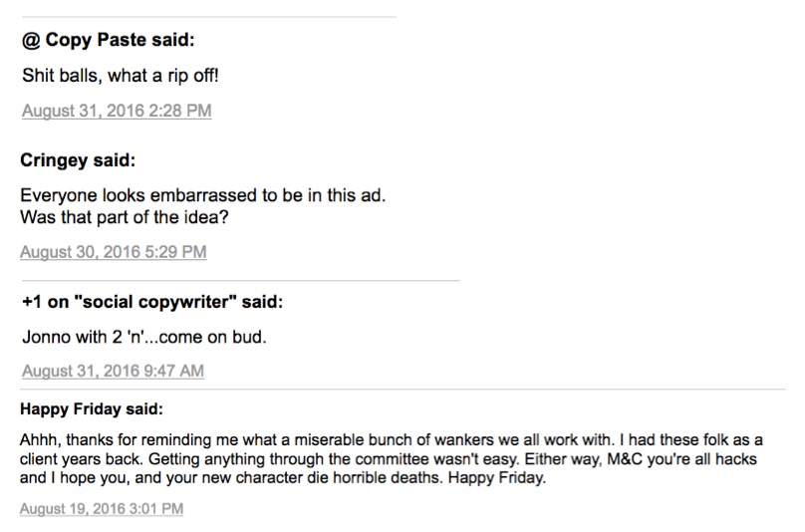Image resolution: width=805 pixels, height=532 pixels.
Task: Open the August 30, 2016 5:29 PM permalink
Action: point(114,252)
